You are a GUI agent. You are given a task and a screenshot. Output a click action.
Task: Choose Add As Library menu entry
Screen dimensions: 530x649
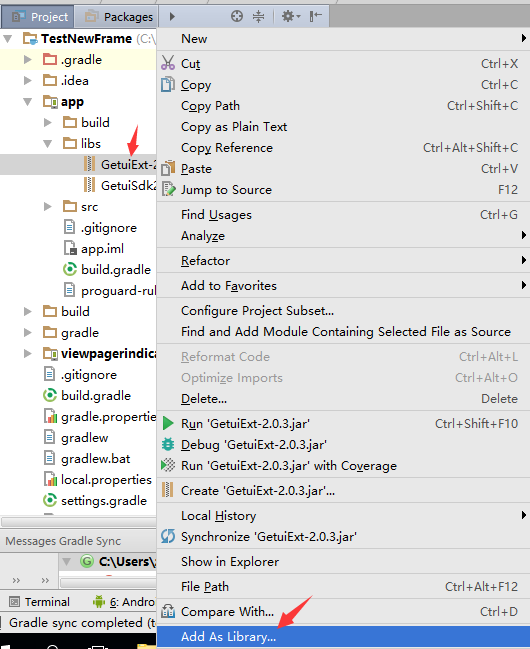click(x=343, y=637)
